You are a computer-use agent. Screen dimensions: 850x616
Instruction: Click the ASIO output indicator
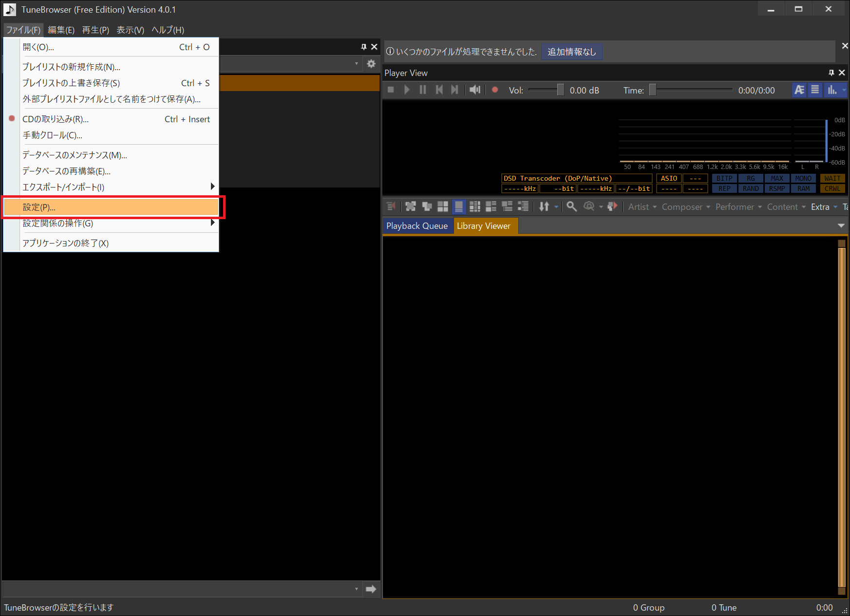tap(669, 178)
